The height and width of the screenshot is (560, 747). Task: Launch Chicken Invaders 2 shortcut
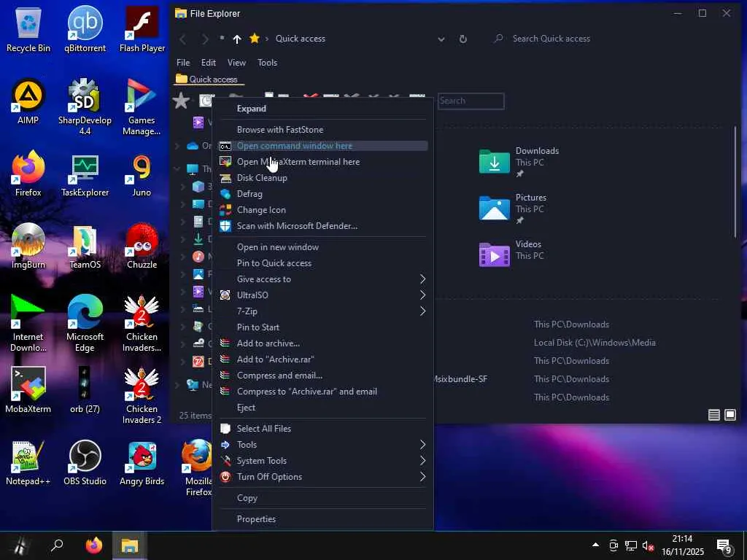point(142,396)
